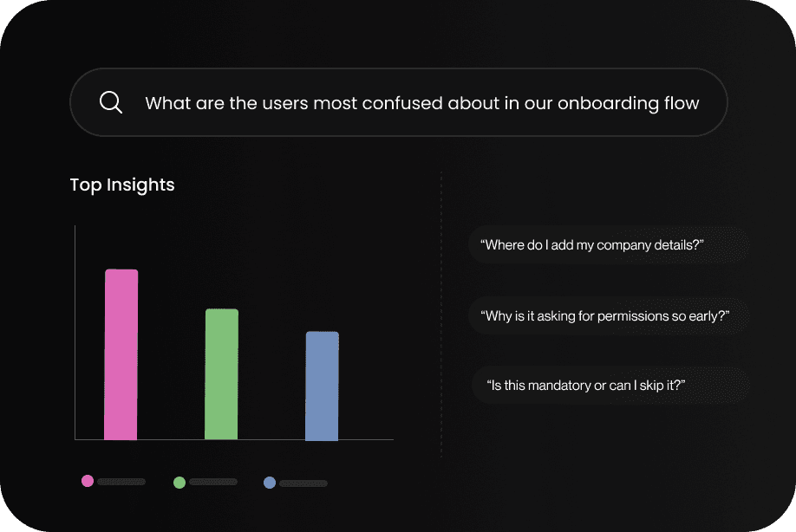Click the green legend dot icon
Image resolution: width=796 pixels, height=532 pixels.
point(179,480)
